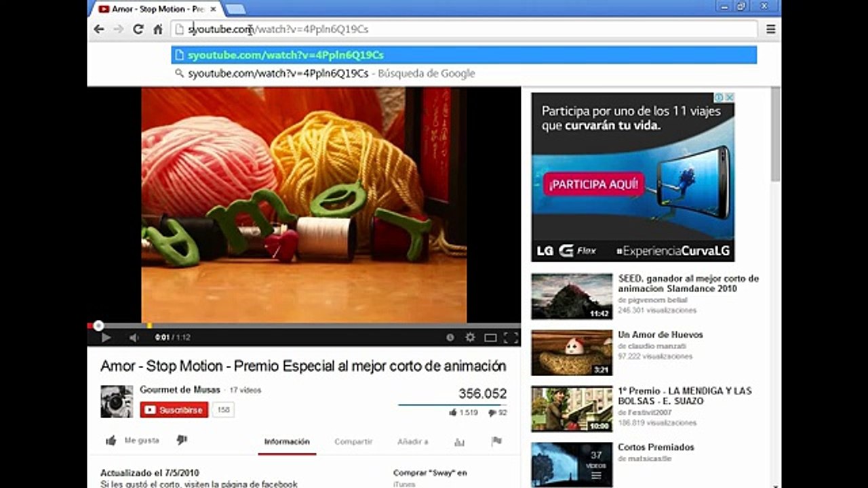The height and width of the screenshot is (488, 868).
Task: Open the SEED video thumbnail
Action: pos(572,296)
